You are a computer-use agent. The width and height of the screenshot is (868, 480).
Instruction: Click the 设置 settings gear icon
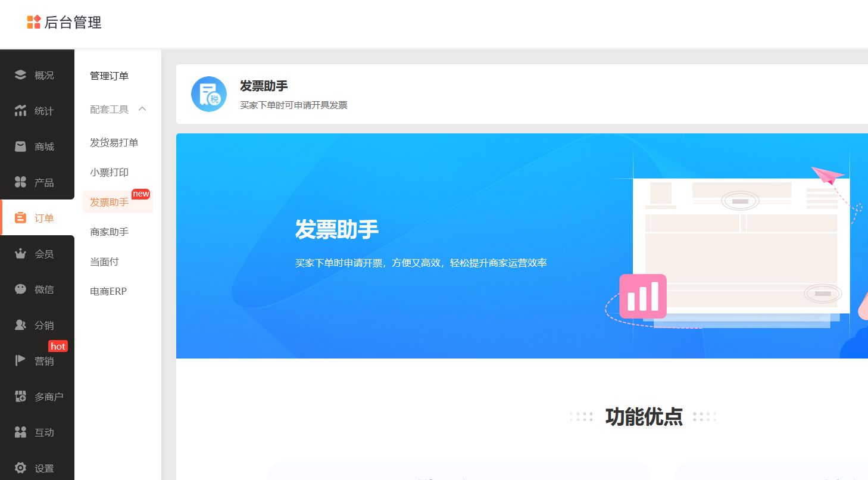(x=20, y=467)
